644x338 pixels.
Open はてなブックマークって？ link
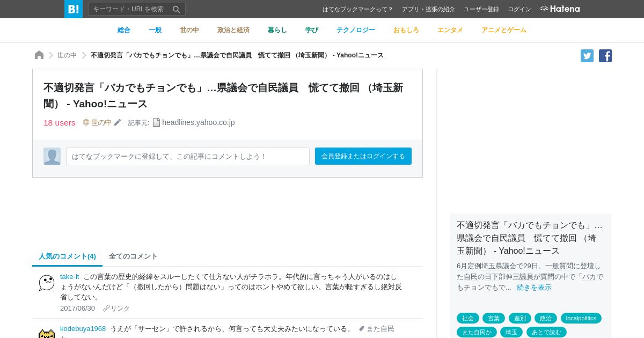click(x=358, y=9)
